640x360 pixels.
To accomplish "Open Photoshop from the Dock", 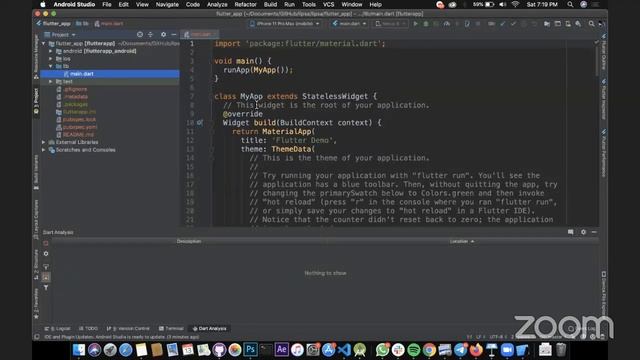I will 250,350.
